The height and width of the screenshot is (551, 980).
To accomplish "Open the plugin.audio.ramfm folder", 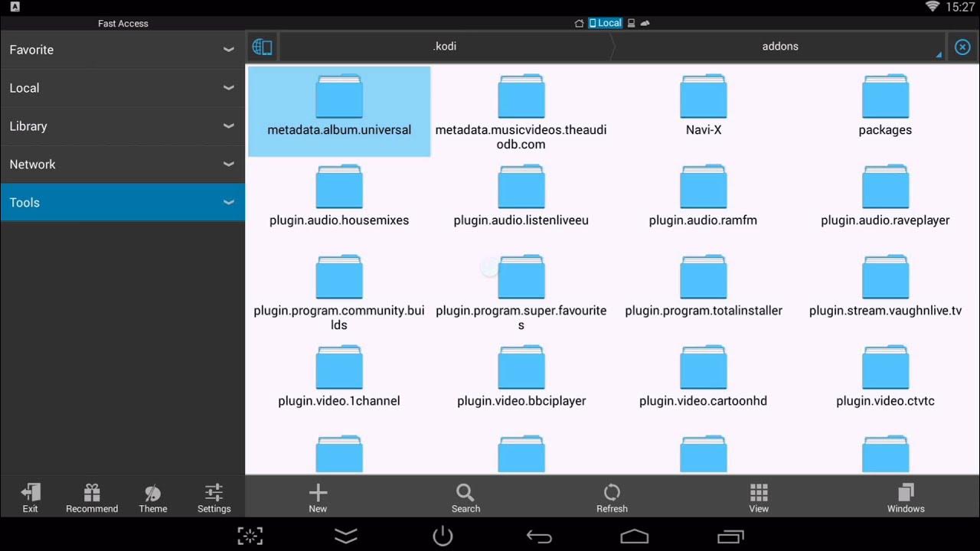I will pyautogui.click(x=704, y=195).
